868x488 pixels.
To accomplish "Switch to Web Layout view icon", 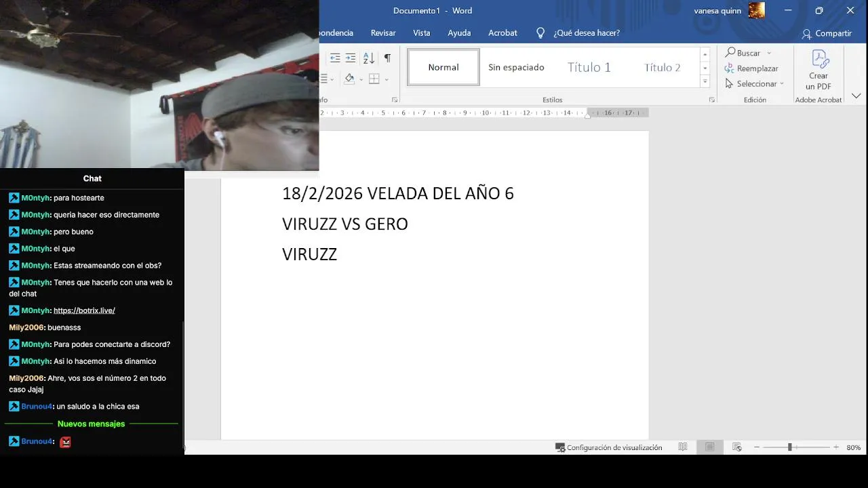I will pyautogui.click(x=737, y=447).
